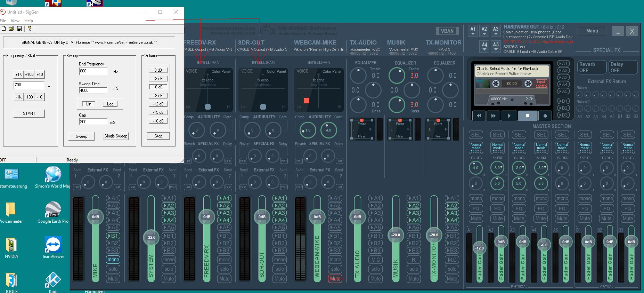Click Normal mode selector on A1 master bus
This screenshot has width=644, height=293.
click(x=476, y=148)
